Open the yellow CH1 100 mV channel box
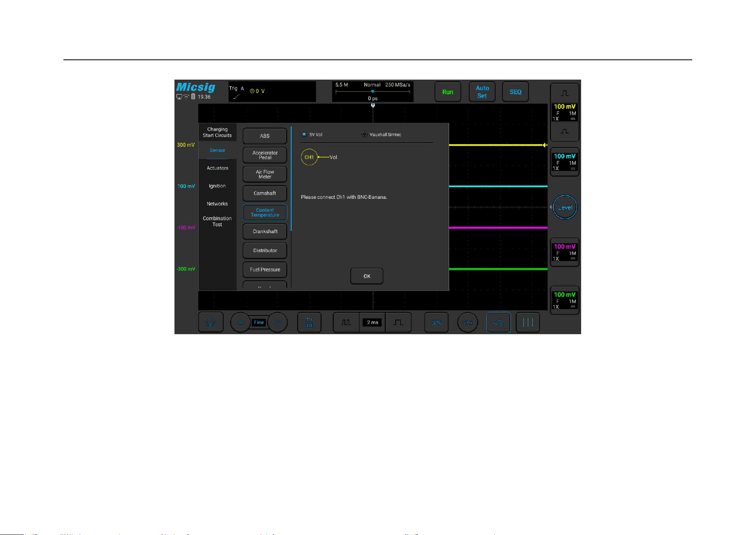 click(x=565, y=112)
